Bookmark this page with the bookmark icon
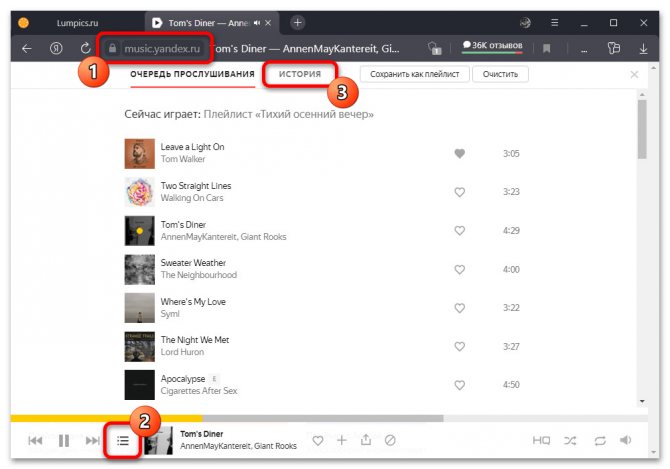The image size is (670, 469). click(x=546, y=49)
